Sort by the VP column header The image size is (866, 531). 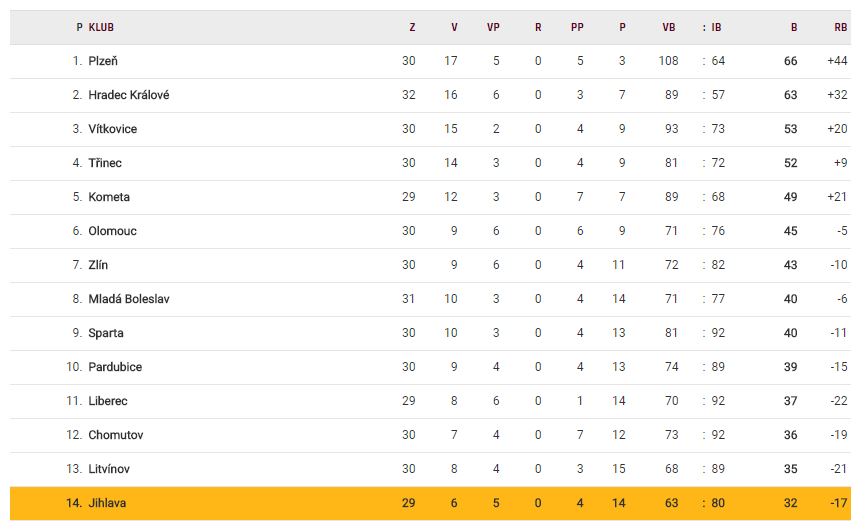click(x=493, y=27)
